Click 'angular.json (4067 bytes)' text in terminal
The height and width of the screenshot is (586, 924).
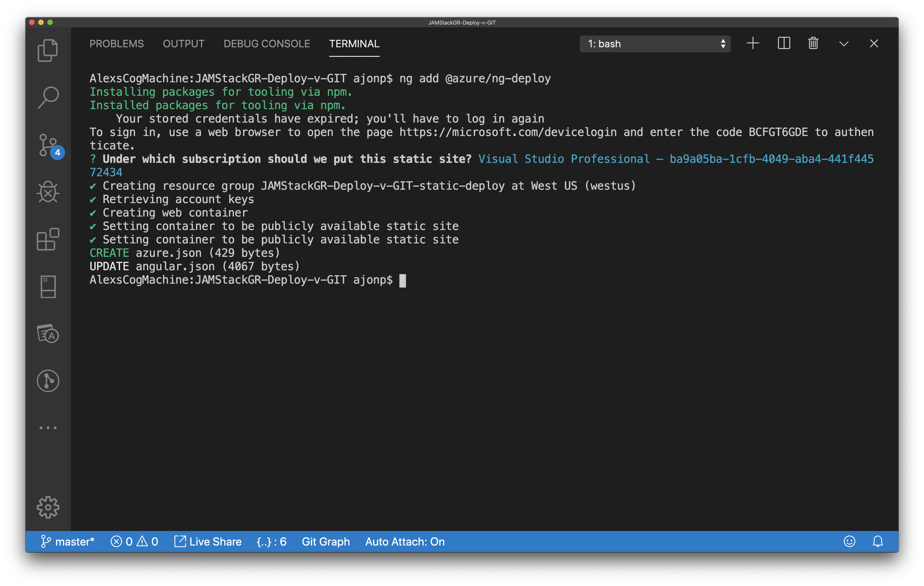click(x=218, y=266)
